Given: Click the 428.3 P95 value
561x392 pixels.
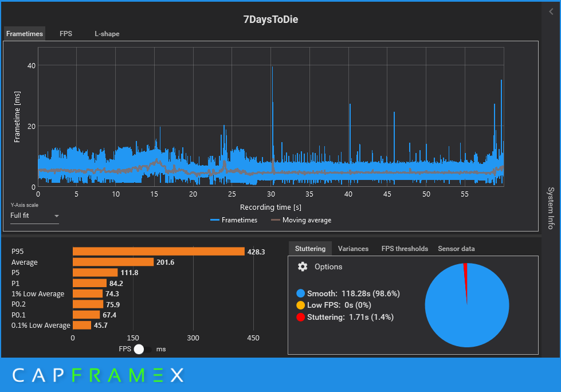Looking at the screenshot, I should (256, 252).
